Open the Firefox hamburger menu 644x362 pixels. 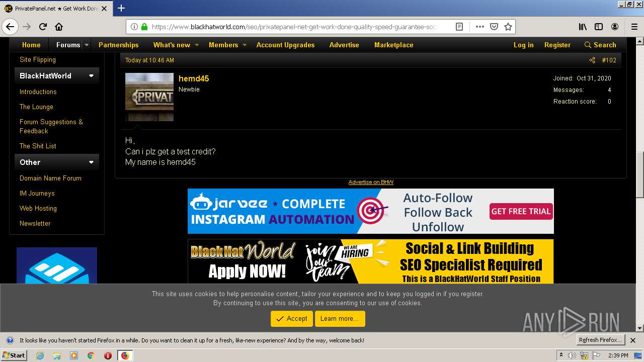click(634, 27)
